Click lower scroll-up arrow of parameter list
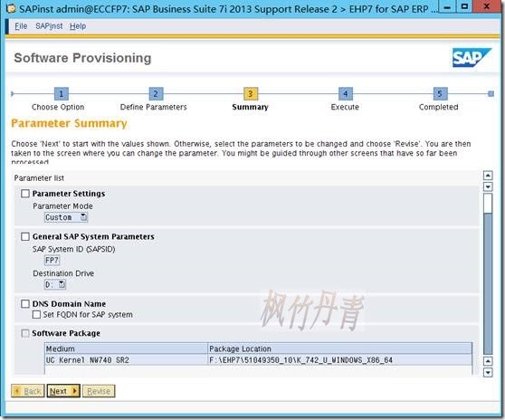The width and height of the screenshot is (505, 420). 488,361
